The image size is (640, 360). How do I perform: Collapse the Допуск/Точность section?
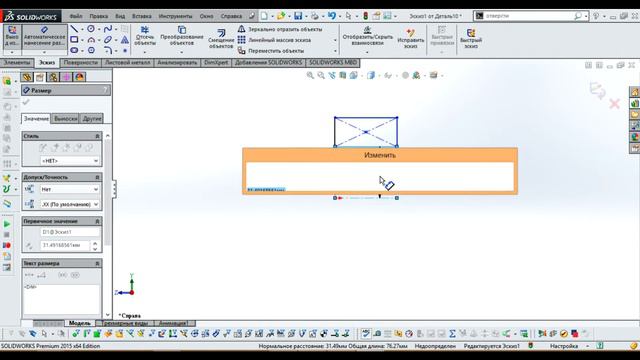point(97,177)
